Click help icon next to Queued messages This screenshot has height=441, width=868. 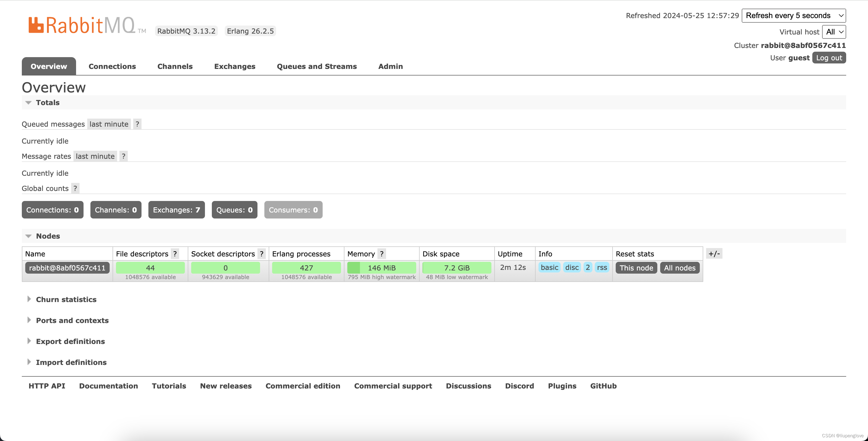137,124
